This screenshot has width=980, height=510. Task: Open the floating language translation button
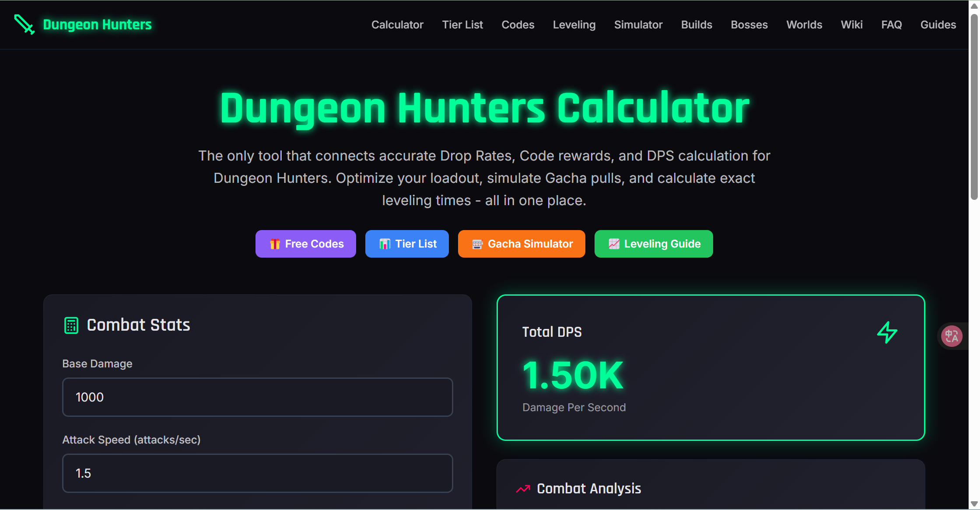[952, 336]
